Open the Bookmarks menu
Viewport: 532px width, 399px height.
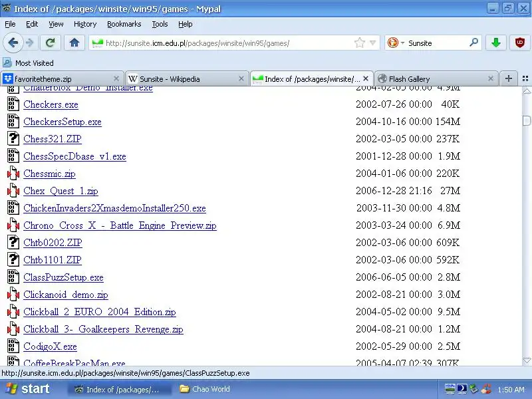(124, 24)
